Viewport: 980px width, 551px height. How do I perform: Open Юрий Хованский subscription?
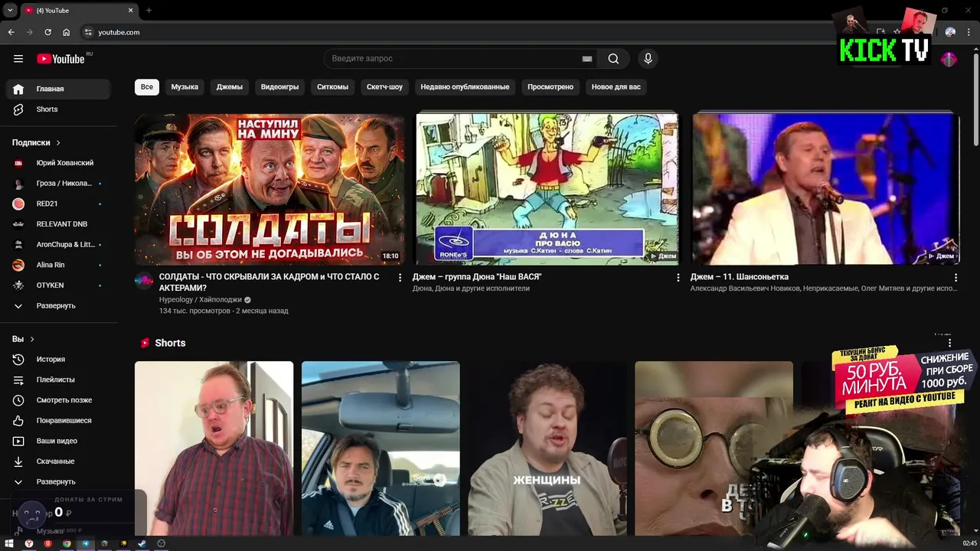58,163
